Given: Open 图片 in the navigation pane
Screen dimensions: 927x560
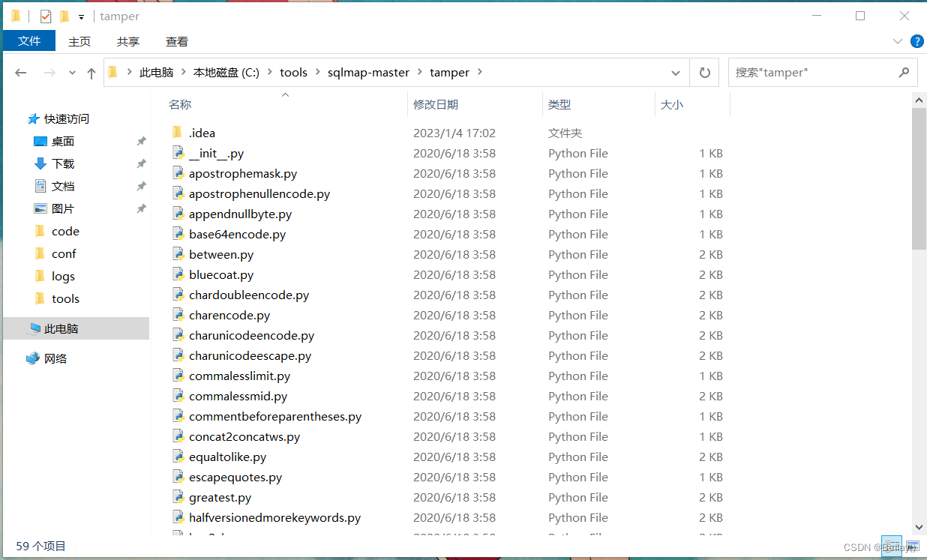Looking at the screenshot, I should (x=63, y=208).
